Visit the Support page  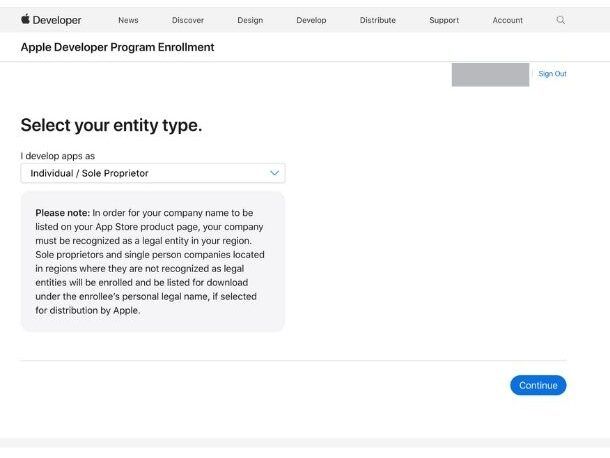(x=444, y=20)
